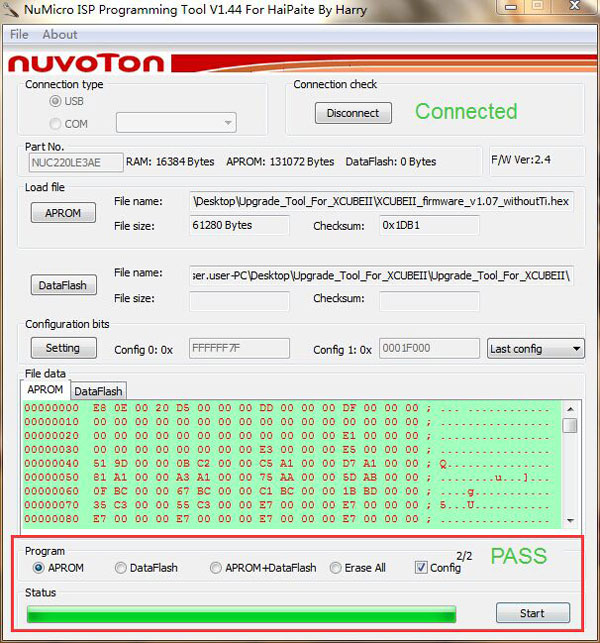This screenshot has height=643, width=600.
Task: Click the hex row at address 00000000
Action: click(287, 408)
